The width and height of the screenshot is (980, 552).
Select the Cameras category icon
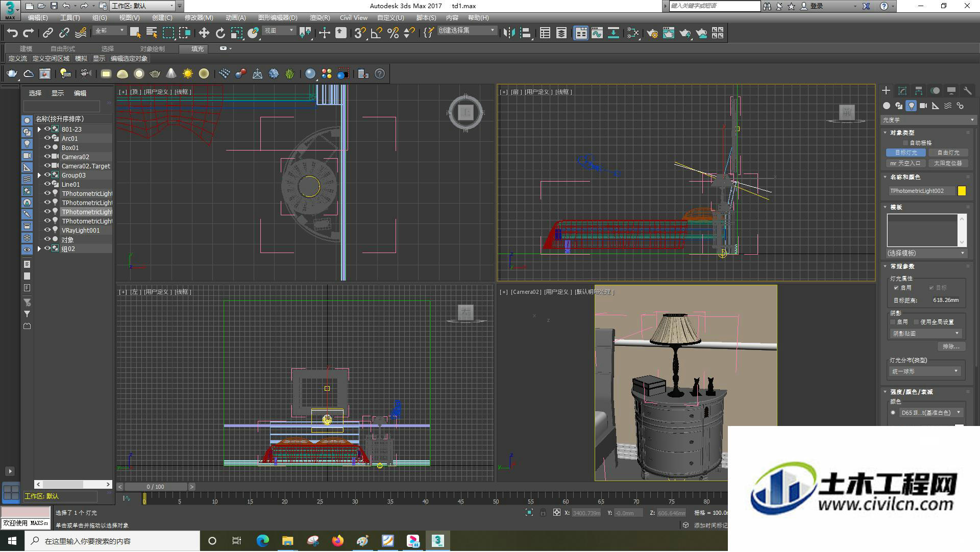[923, 106]
